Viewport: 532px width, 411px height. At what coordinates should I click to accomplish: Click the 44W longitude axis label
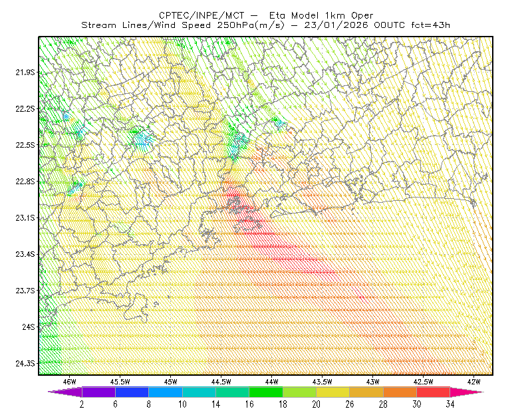[272, 382]
